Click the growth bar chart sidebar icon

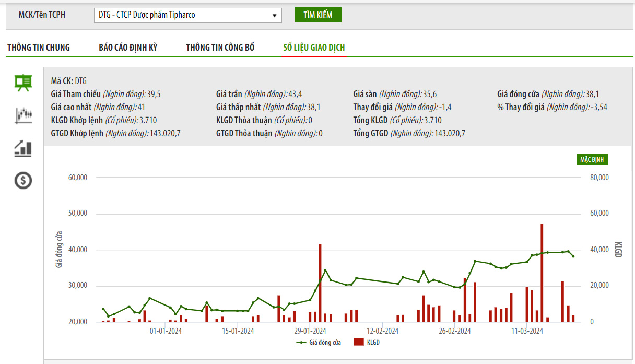[23, 148]
